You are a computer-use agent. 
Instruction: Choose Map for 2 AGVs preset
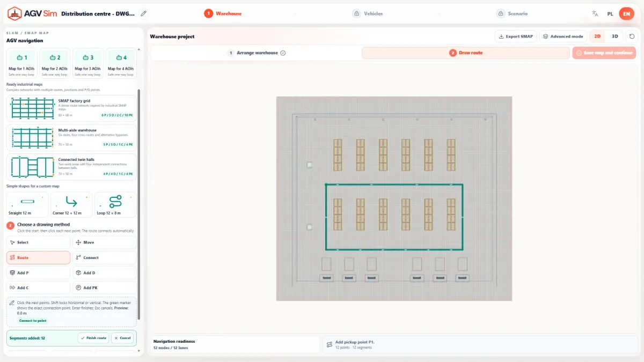pyautogui.click(x=55, y=63)
